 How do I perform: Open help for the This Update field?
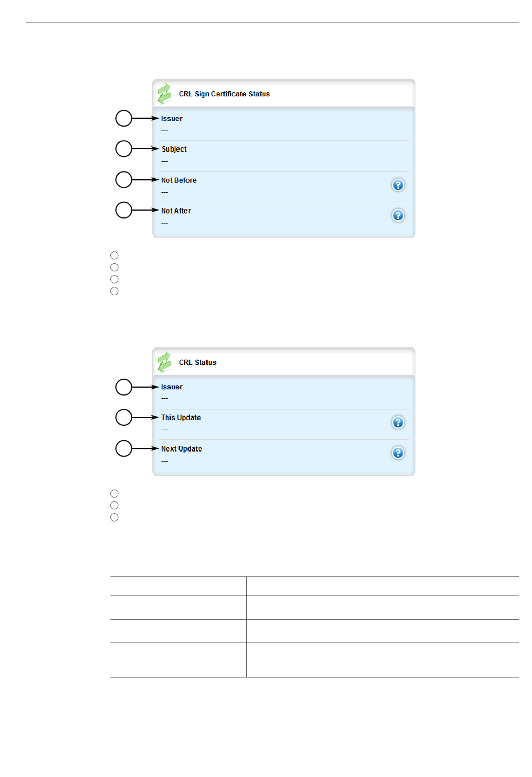pos(398,422)
